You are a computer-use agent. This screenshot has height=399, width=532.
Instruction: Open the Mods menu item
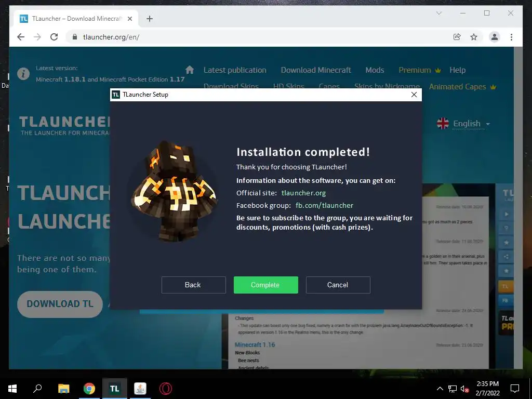pos(375,70)
